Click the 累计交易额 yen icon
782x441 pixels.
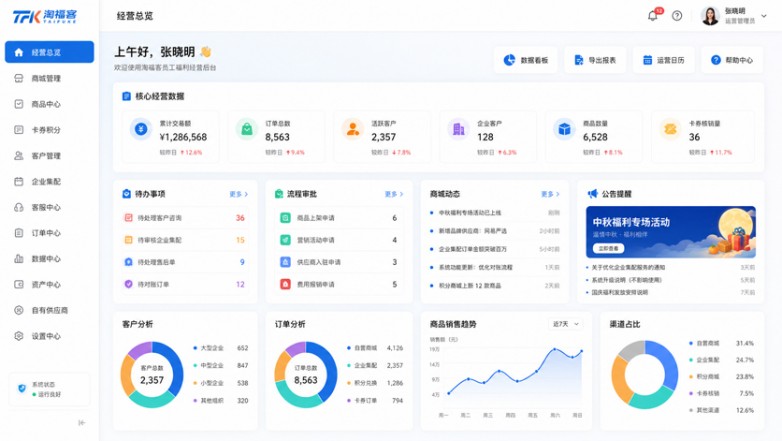point(141,129)
